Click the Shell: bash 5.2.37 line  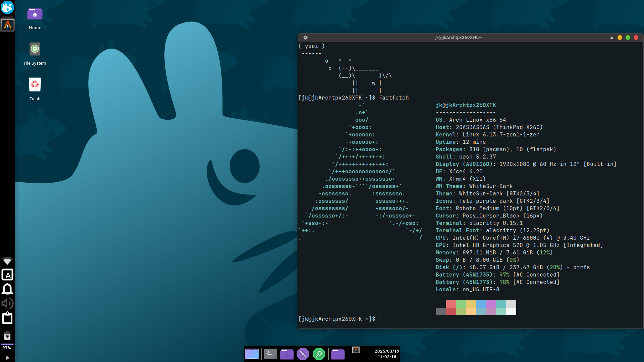click(466, 157)
